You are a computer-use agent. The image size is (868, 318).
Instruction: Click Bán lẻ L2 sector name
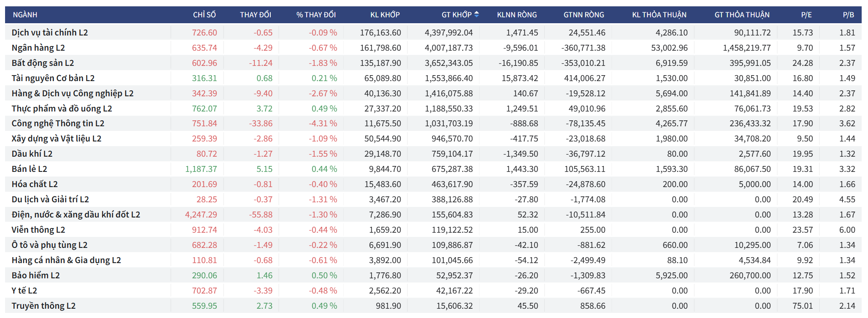coord(29,169)
